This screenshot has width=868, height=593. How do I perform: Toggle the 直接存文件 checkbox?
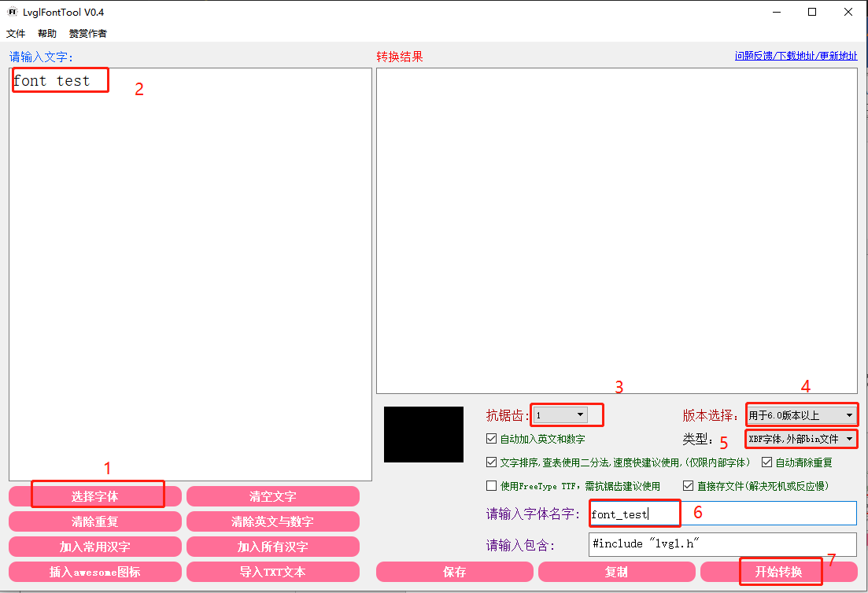(689, 486)
